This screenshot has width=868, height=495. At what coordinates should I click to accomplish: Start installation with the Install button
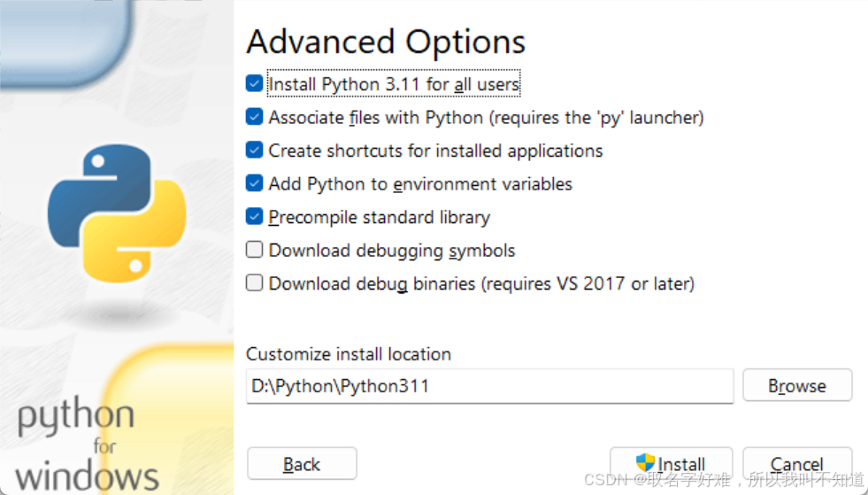[x=672, y=463]
